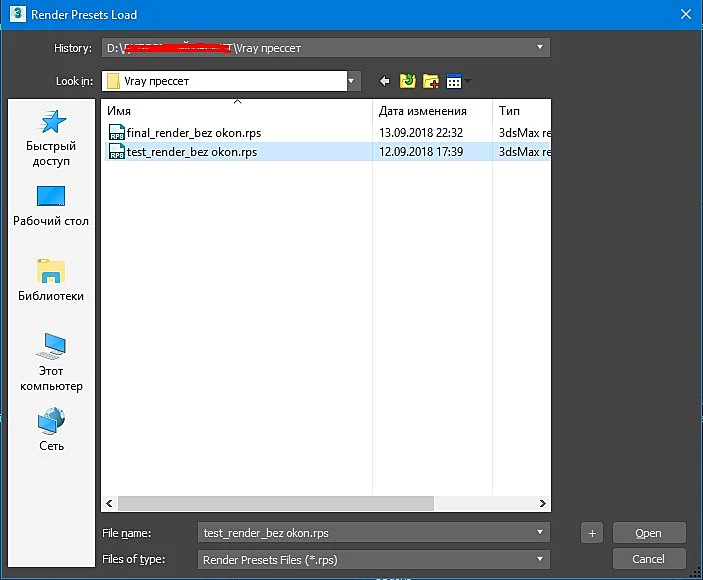703x580 pixels.
Task: Go up one folder level icon
Action: (x=408, y=81)
